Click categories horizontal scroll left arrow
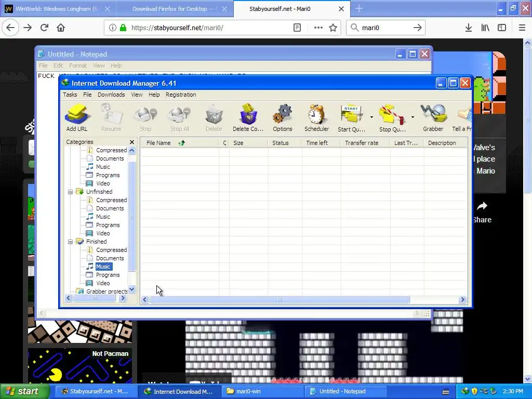Viewport: 532px width, 399px height. 69,298
